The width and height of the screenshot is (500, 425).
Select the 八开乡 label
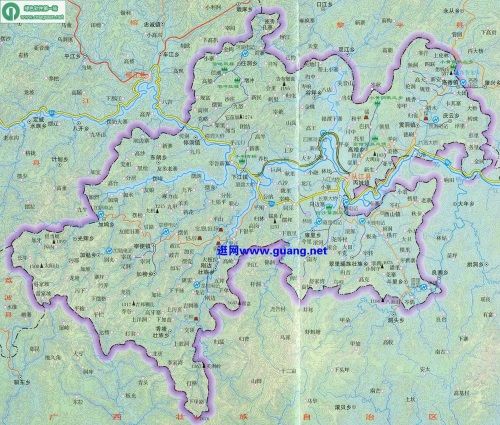(x=81, y=128)
